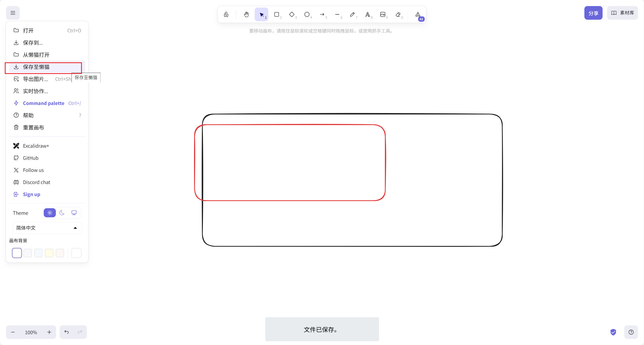Image resolution: width=644 pixels, height=345 pixels.
Task: Select the Insert image tool
Action: click(x=383, y=14)
